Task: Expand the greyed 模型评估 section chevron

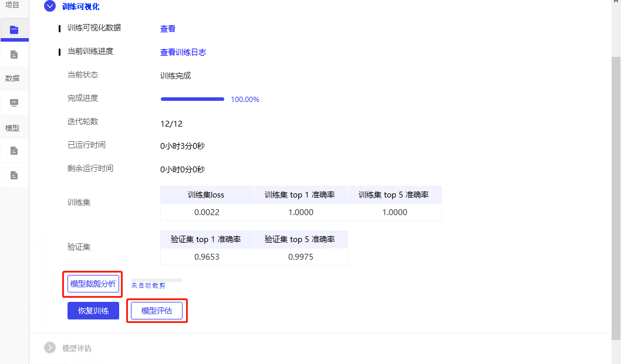Action: coord(50,348)
